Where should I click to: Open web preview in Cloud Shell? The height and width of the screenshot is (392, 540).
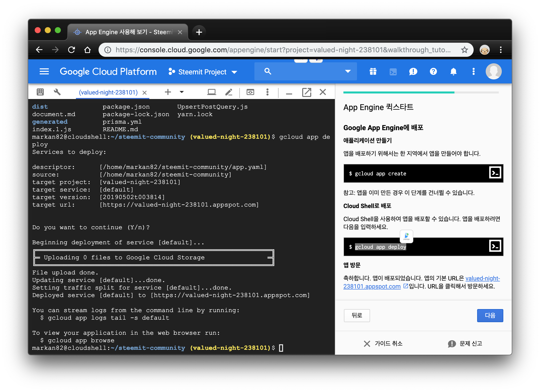point(250,92)
